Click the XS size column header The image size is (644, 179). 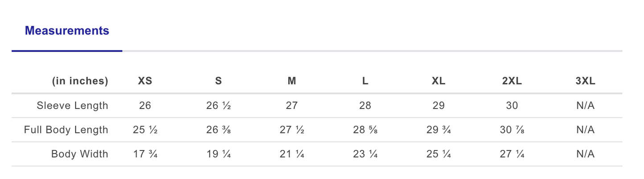click(145, 81)
